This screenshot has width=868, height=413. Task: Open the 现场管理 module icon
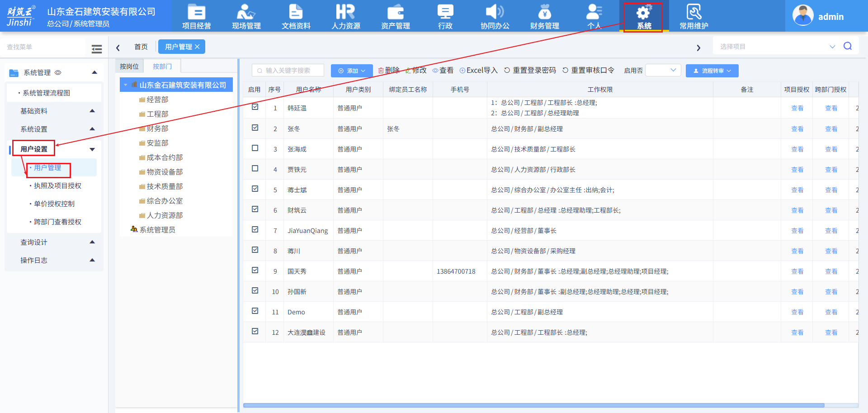coord(246,16)
